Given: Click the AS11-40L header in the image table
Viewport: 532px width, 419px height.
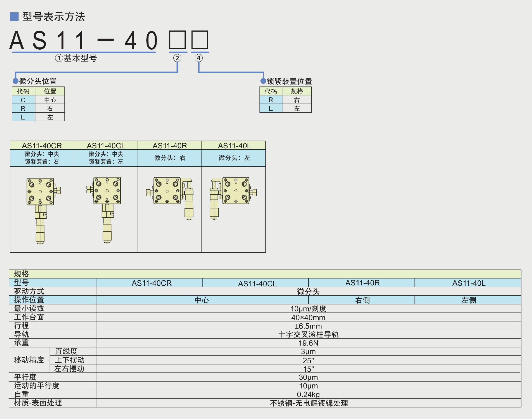Looking at the screenshot, I should click(234, 146).
